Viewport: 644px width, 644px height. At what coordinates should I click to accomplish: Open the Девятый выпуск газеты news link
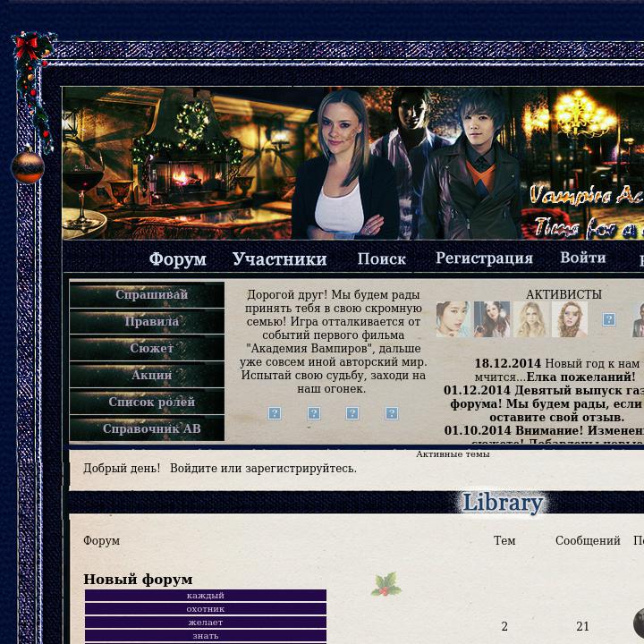pyautogui.click(x=579, y=390)
